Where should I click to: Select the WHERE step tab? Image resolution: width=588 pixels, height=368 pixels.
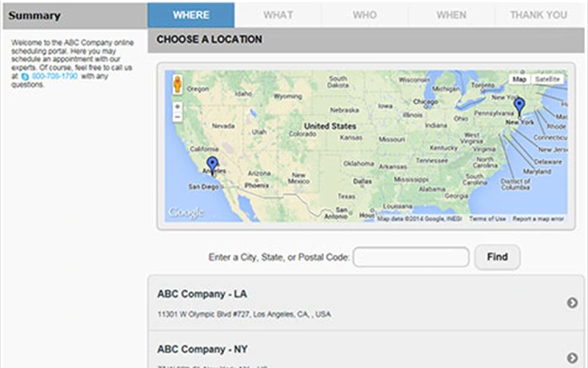tap(191, 15)
